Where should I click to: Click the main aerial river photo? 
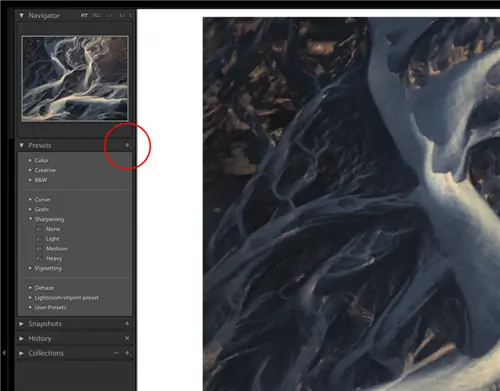click(351, 204)
